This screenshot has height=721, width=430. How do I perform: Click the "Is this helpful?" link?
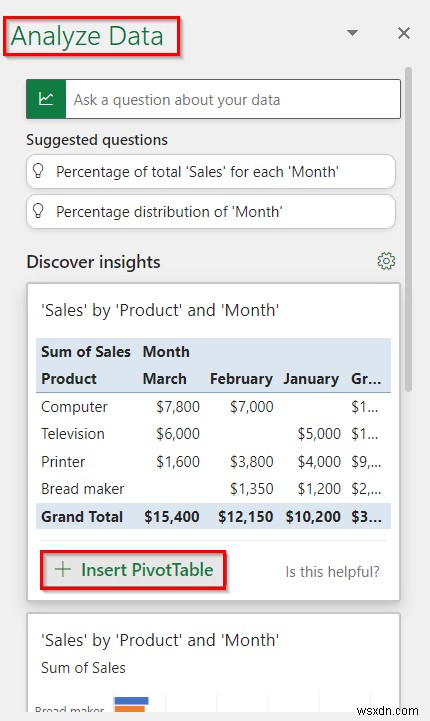(x=333, y=572)
